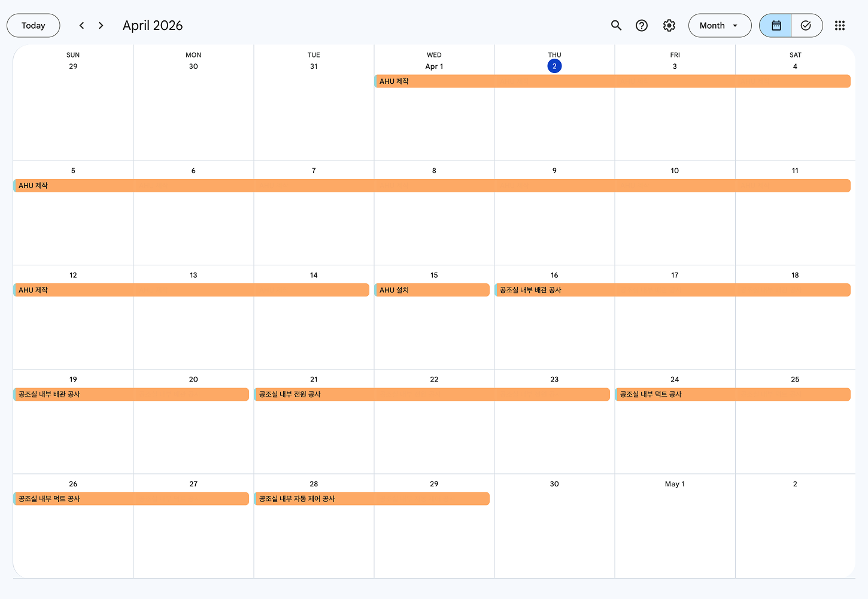Image resolution: width=868 pixels, height=599 pixels.
Task: Click the date number 30 in April
Action: click(x=554, y=484)
